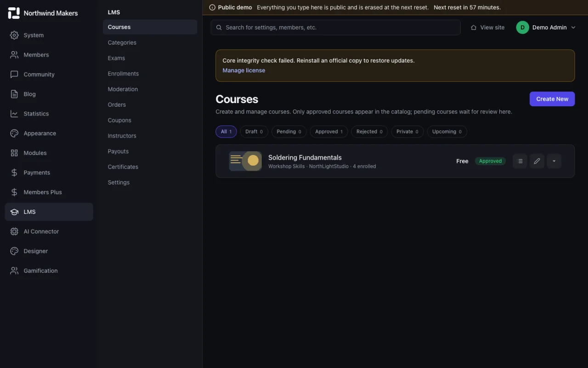This screenshot has width=588, height=368.
Task: Filter courses by Approved status chip
Action: (x=329, y=132)
